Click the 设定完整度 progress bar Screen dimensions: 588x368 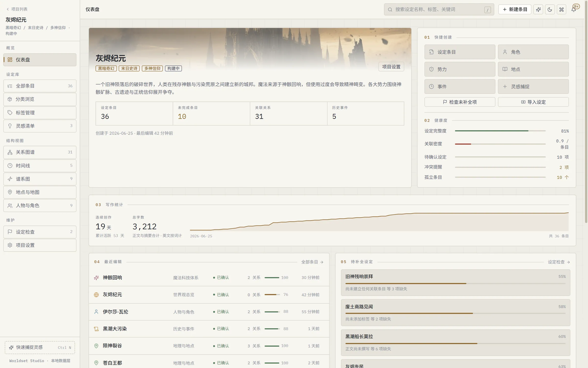click(x=500, y=131)
